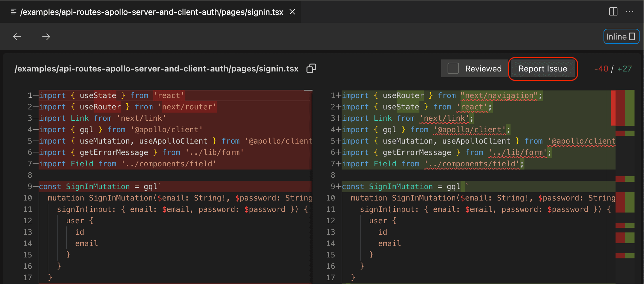Close the signin.tsx tab

pyautogui.click(x=292, y=12)
